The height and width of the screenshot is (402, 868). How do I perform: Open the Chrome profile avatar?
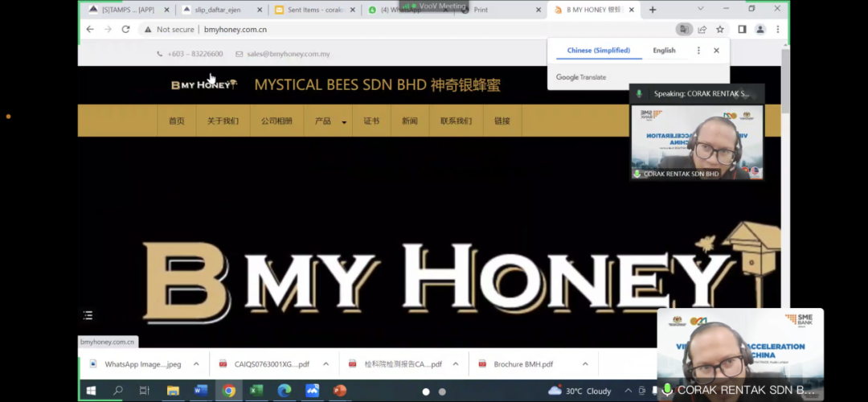pyautogui.click(x=760, y=30)
